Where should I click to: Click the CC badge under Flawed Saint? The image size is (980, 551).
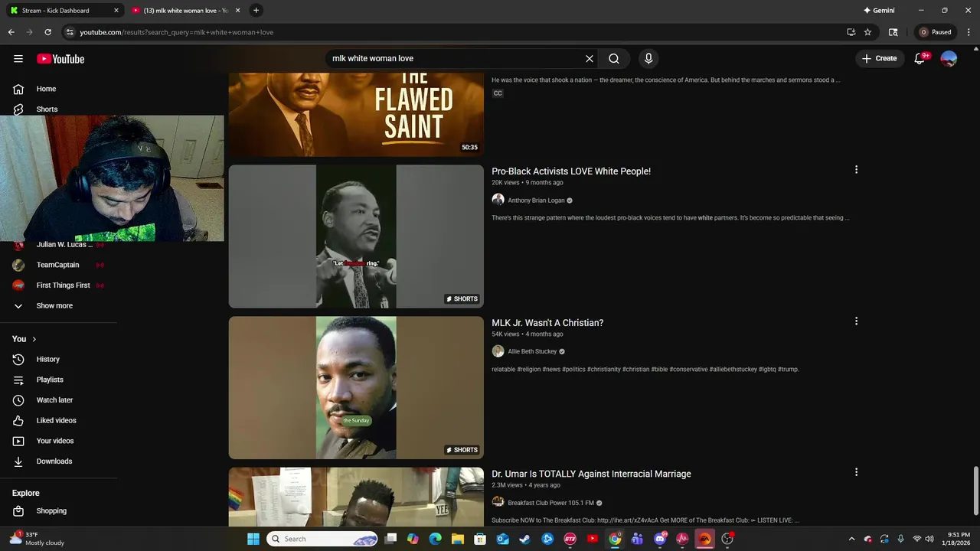click(498, 93)
